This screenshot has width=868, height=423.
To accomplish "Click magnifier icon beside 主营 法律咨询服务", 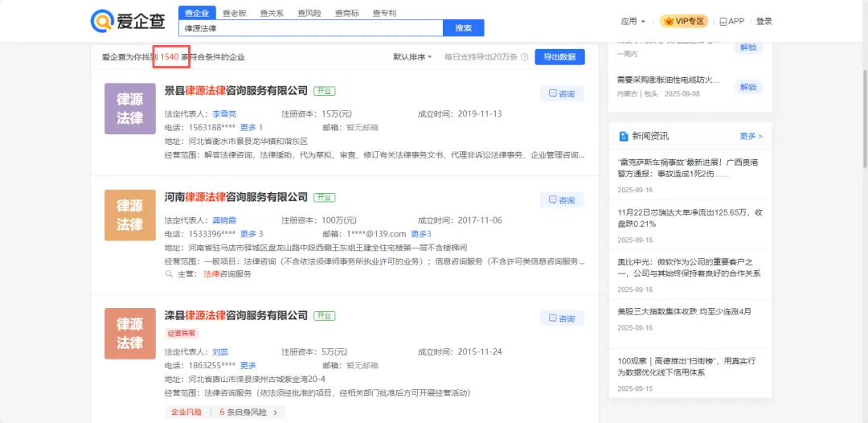I will point(169,273).
